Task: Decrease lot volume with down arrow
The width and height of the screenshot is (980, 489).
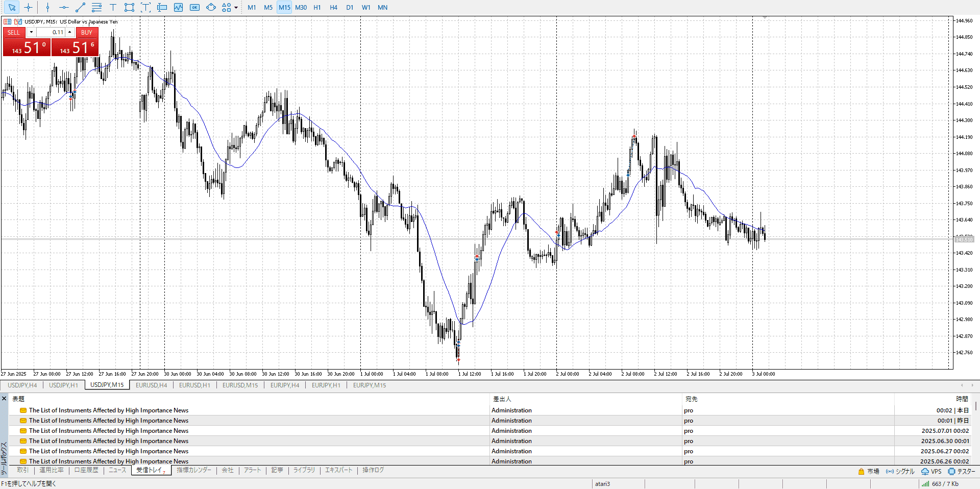Action: pyautogui.click(x=31, y=32)
